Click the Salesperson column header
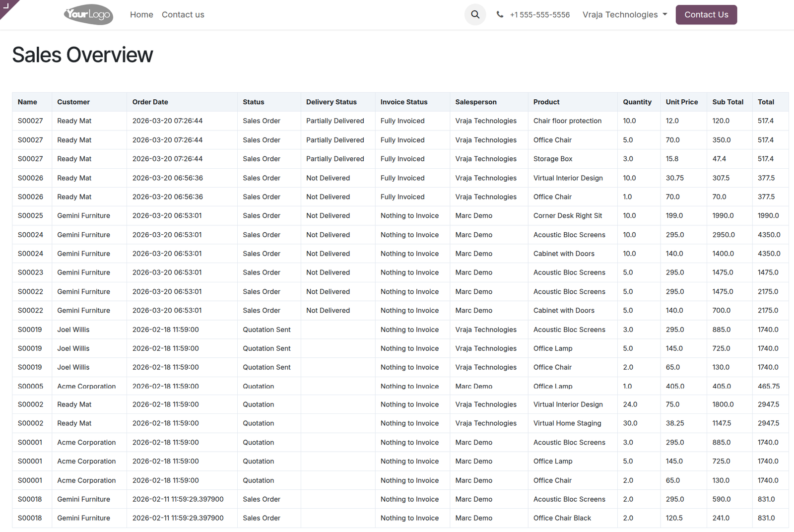794x532 pixels. pyautogui.click(x=475, y=102)
